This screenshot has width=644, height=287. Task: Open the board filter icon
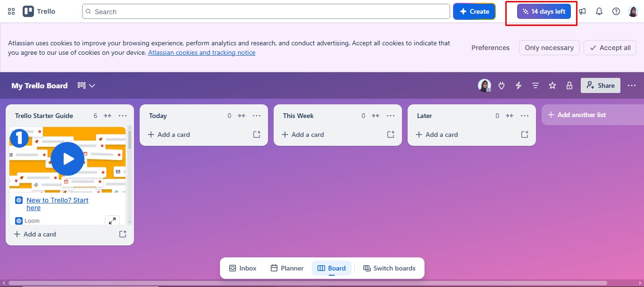(535, 85)
